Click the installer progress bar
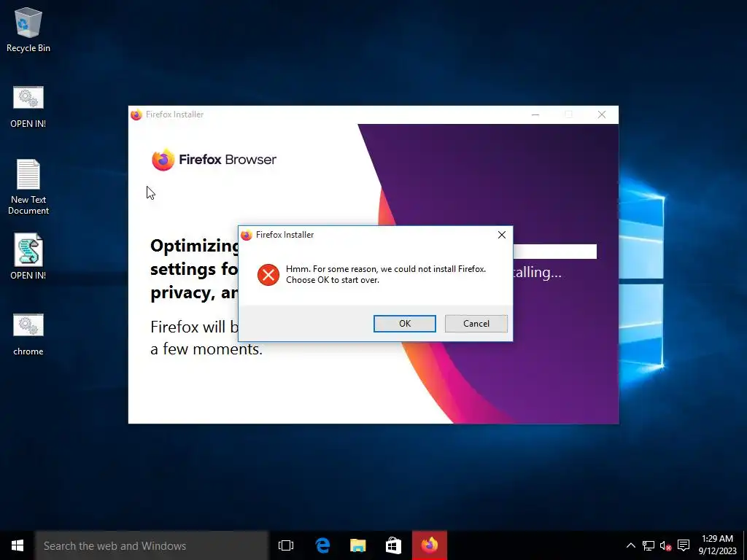This screenshot has height=560, width=747. coord(554,252)
